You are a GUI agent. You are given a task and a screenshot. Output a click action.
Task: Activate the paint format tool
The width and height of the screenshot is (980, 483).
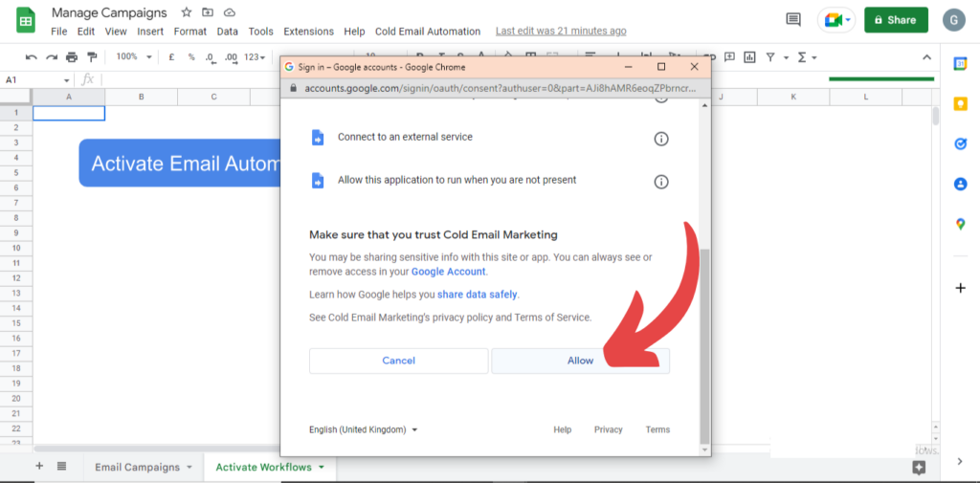click(93, 56)
